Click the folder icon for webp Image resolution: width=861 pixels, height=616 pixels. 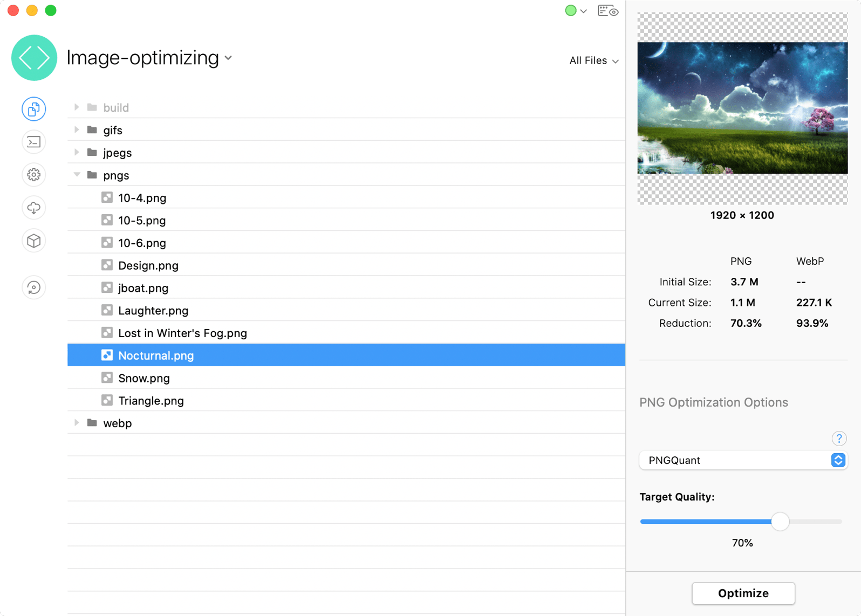tap(92, 423)
